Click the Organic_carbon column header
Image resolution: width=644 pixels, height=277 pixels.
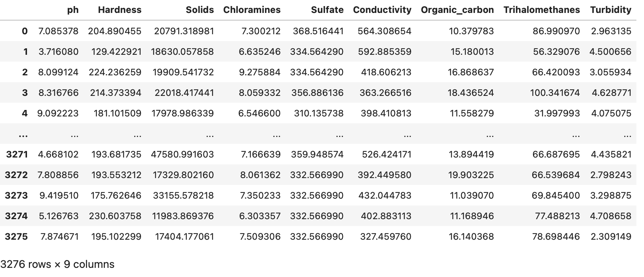457,10
